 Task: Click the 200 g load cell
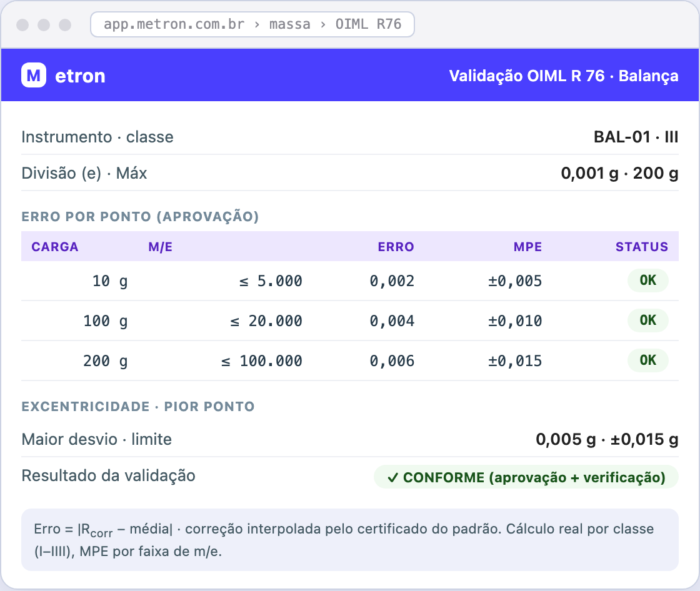click(106, 360)
